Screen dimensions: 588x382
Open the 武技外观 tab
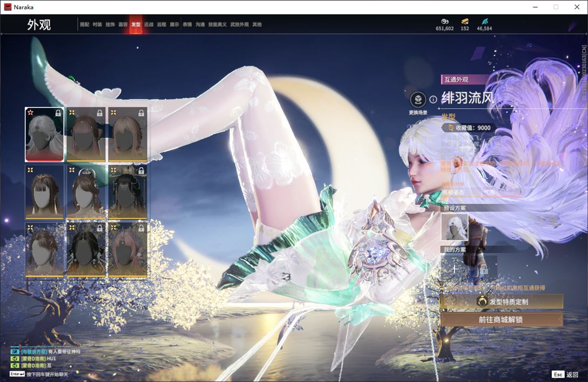tap(240, 24)
